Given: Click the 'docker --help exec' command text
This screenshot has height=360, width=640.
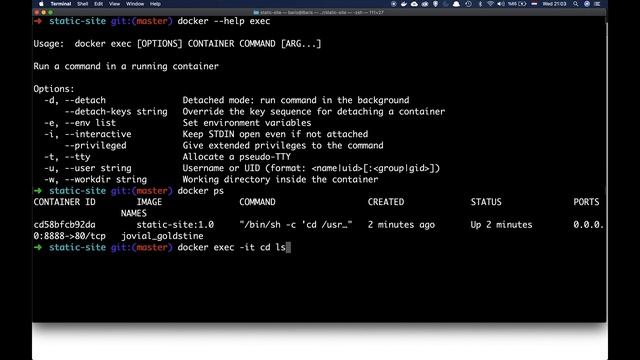Looking at the screenshot, I should [x=224, y=21].
